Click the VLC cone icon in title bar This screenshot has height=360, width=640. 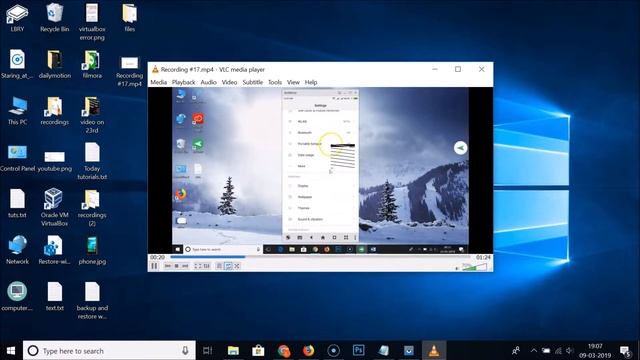coord(155,69)
